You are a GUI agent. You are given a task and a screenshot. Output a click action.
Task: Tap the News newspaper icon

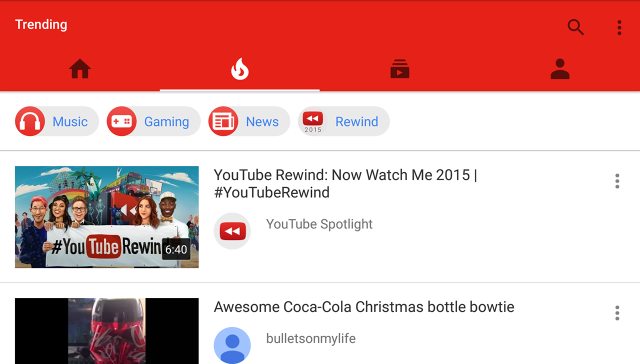tap(223, 121)
